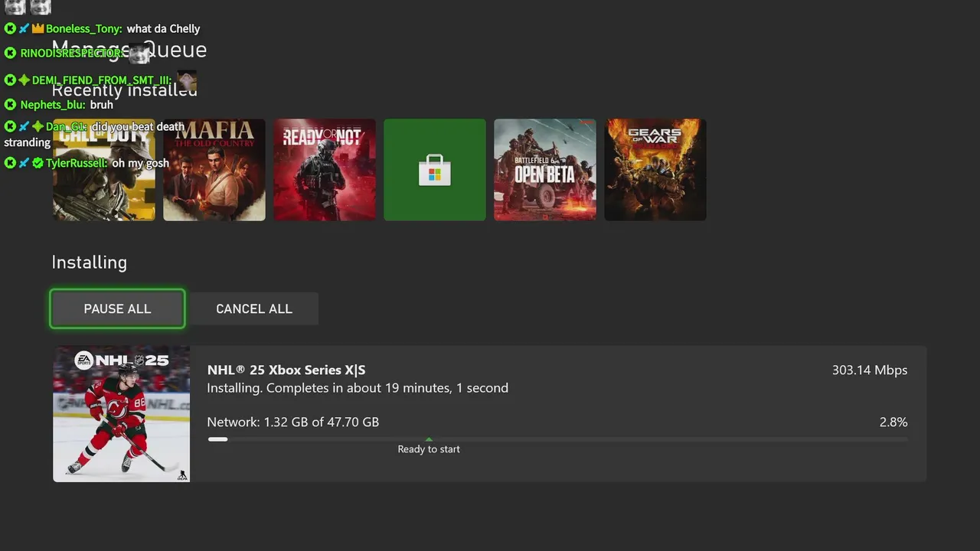
Task: Click the Installing completion time estimate text
Action: (358, 388)
